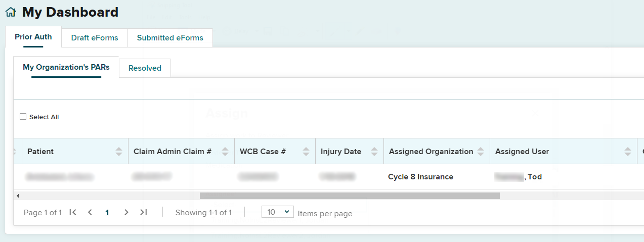Click the home icon beside My Dashboard

(x=11, y=13)
